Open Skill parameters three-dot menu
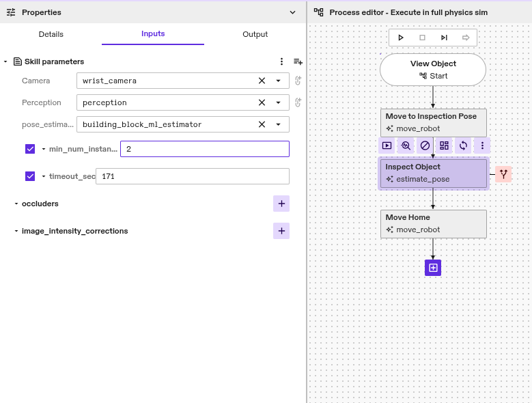532x403 pixels. [281, 61]
